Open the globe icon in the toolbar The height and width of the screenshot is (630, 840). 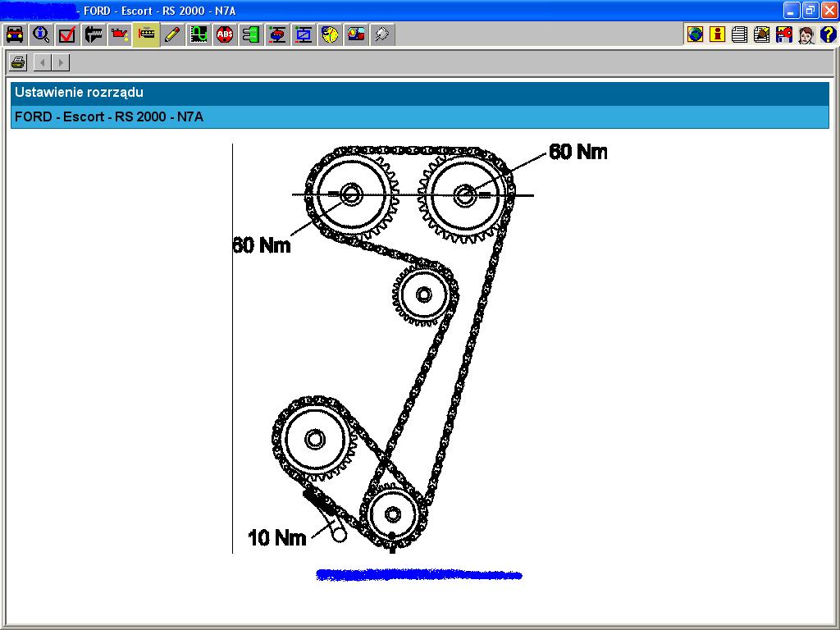[x=695, y=34]
